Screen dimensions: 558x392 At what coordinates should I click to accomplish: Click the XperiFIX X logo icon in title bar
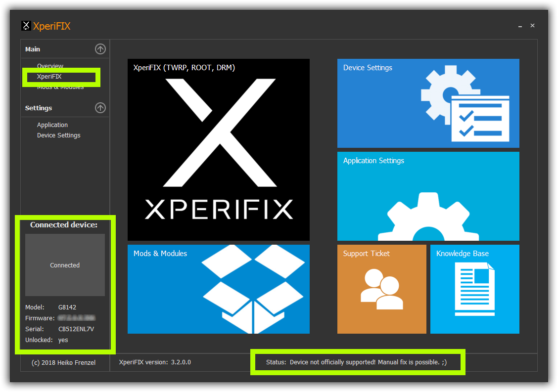[x=26, y=26]
